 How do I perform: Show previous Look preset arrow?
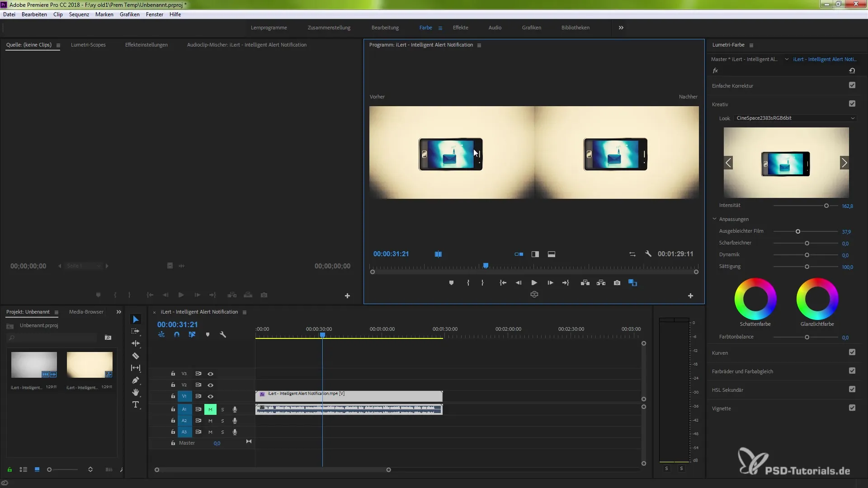pos(728,163)
